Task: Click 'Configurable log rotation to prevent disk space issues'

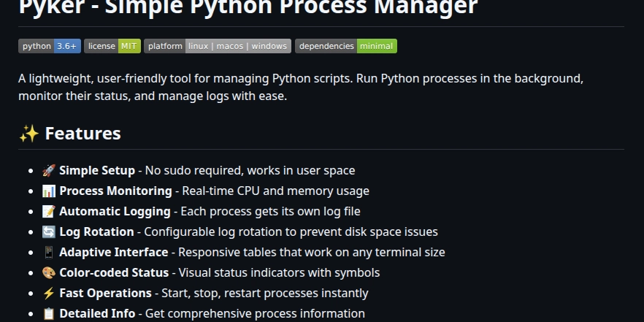Action: tap(291, 231)
